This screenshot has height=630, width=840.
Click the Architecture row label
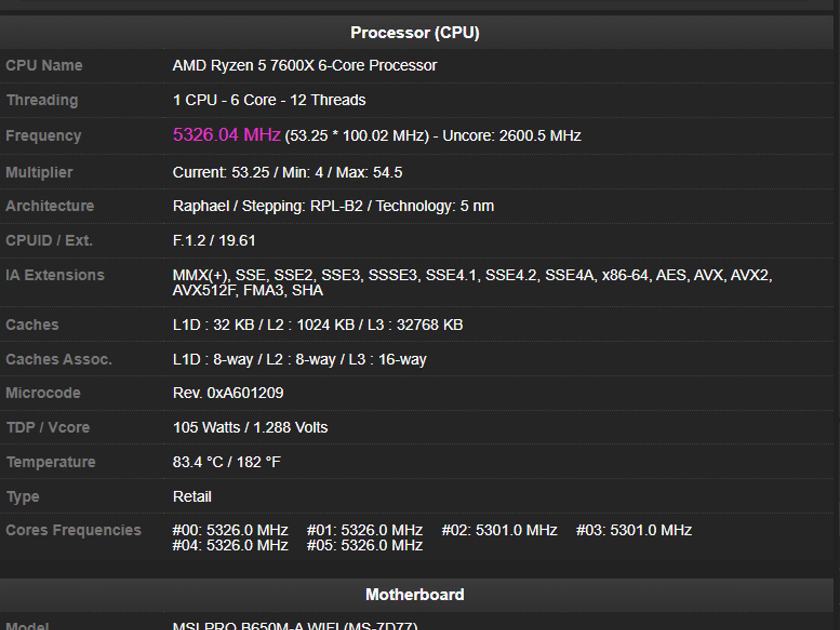click(x=50, y=206)
